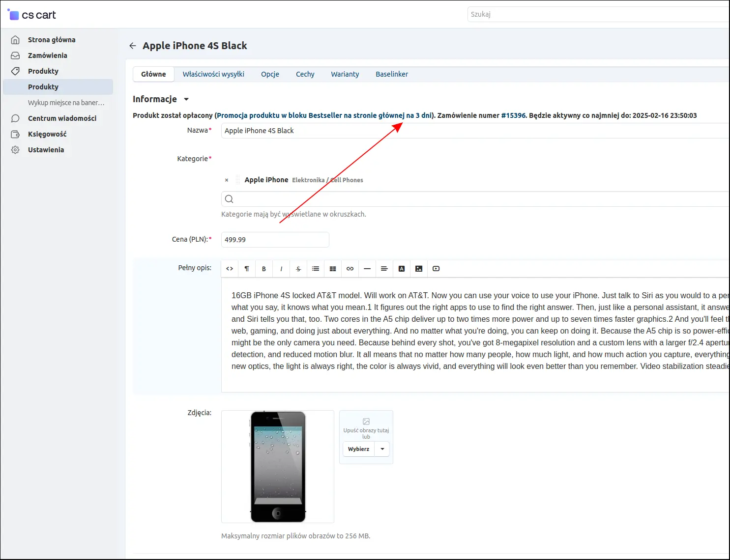This screenshot has height=560, width=730.
Task: Click the image placeholder icon in upload box
Action: click(x=366, y=421)
